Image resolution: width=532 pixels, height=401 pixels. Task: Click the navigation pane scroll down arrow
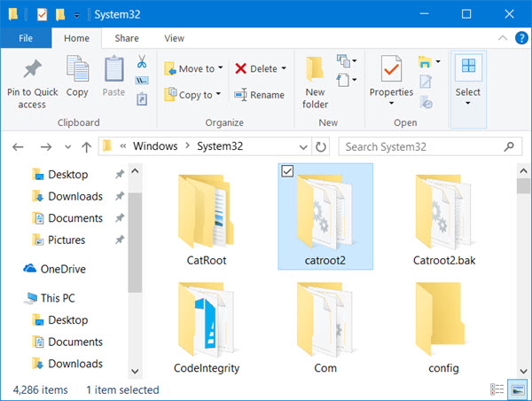[135, 371]
